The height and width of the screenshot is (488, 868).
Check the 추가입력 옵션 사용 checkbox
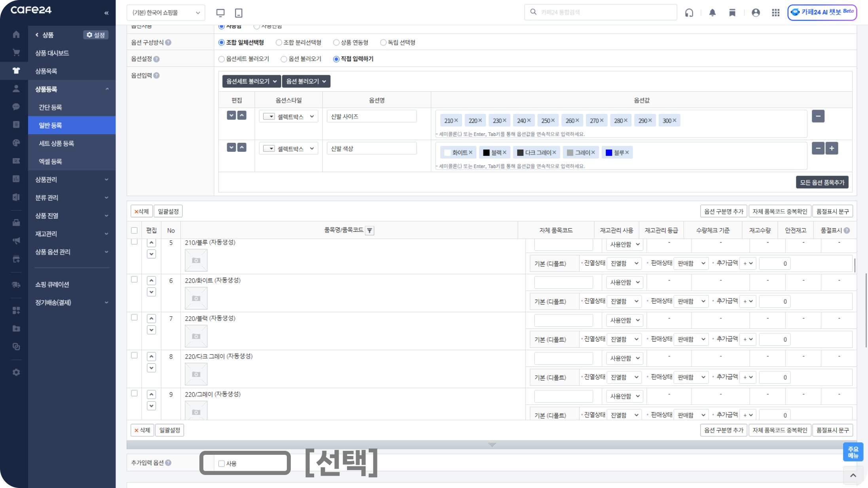pyautogui.click(x=222, y=463)
